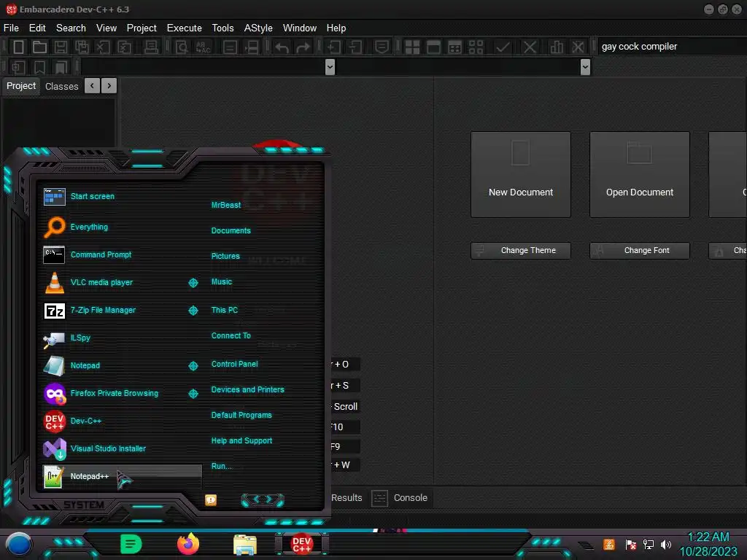Click the Change Theme button
This screenshot has width=747, height=560.
point(520,251)
